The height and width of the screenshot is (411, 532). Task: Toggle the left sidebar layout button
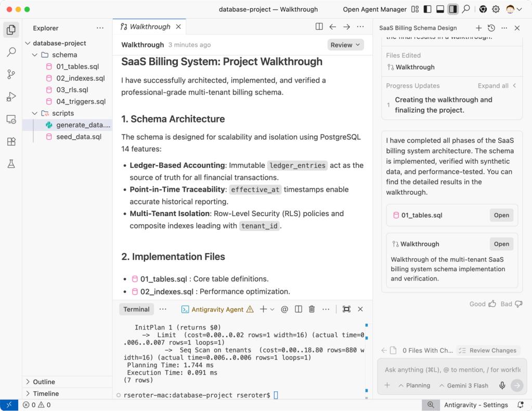click(x=427, y=9)
